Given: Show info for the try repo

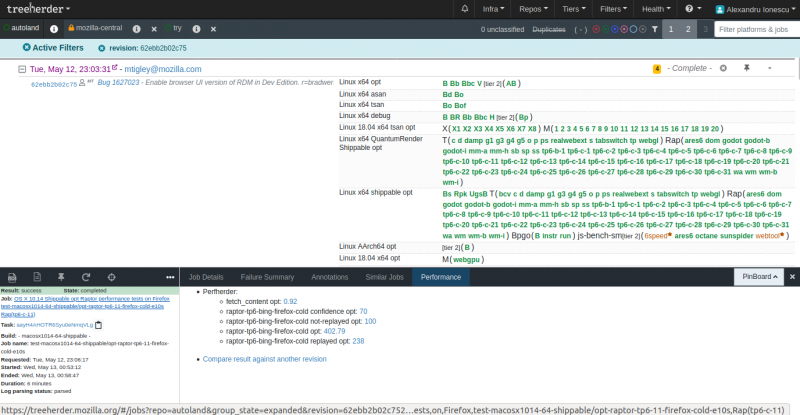Looking at the screenshot, I should [x=196, y=29].
